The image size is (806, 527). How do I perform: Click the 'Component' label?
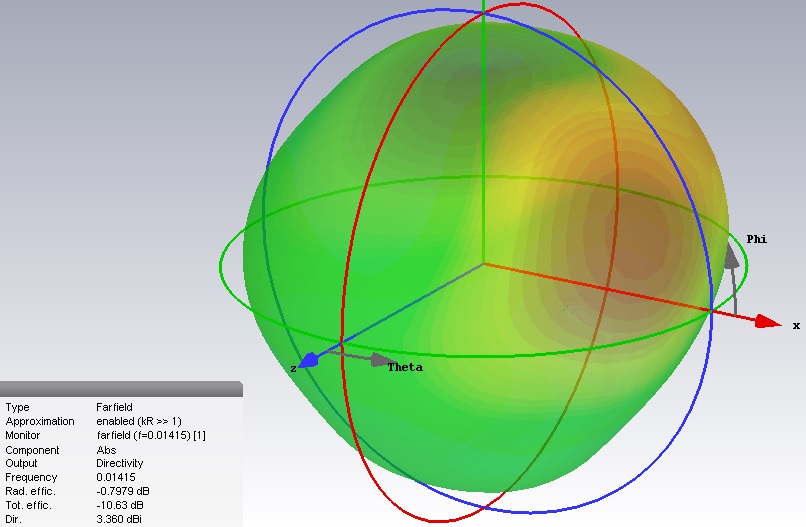pyautogui.click(x=32, y=450)
